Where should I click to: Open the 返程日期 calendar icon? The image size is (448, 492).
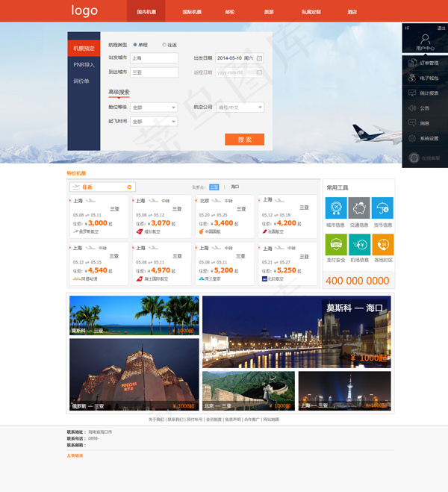[x=259, y=72]
